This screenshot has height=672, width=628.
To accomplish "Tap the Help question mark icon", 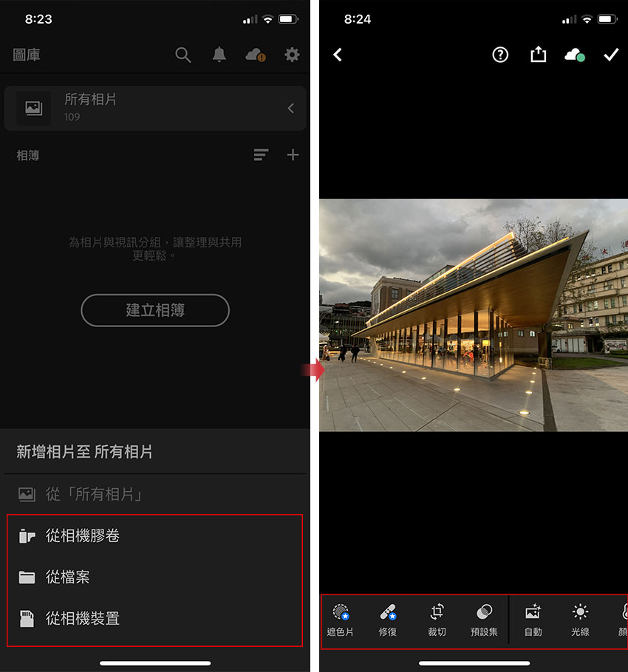I will tap(500, 55).
